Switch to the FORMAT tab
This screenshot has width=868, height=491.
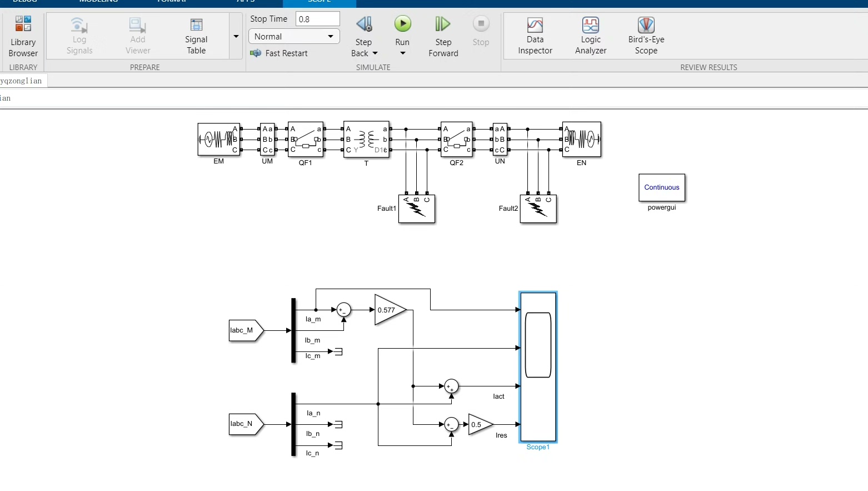[x=171, y=2]
